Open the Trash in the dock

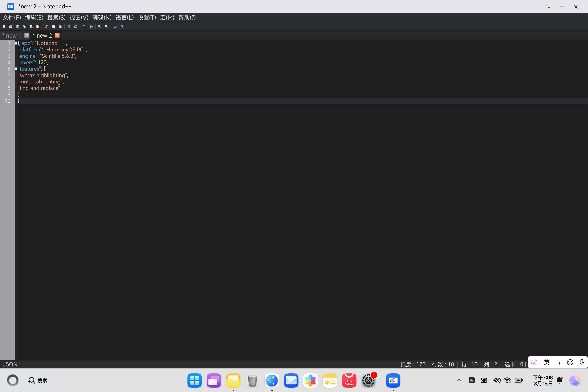pyautogui.click(x=253, y=381)
